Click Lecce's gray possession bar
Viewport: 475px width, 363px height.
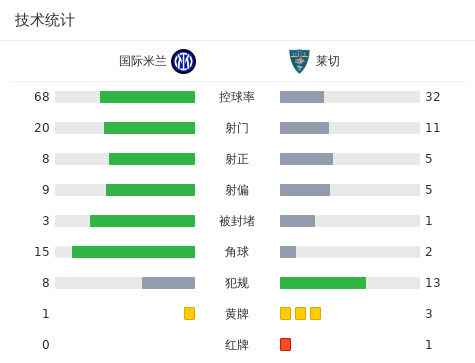302,97
